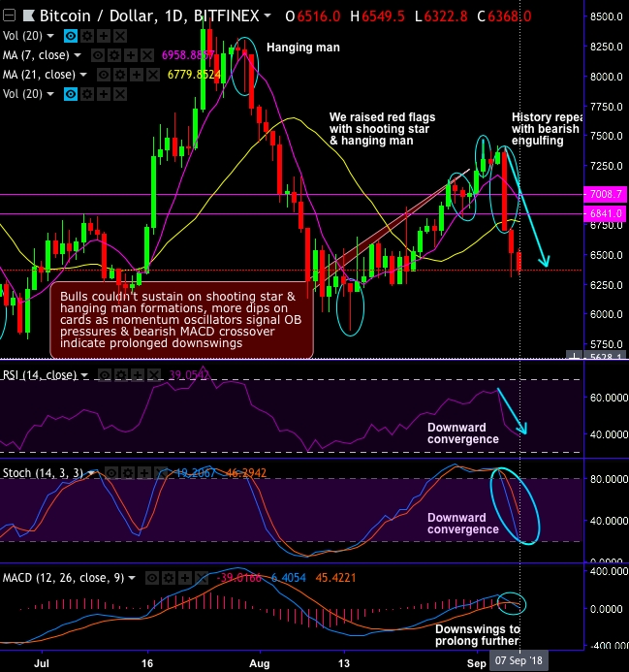Click the second Vol (20) indicator label

(19, 93)
